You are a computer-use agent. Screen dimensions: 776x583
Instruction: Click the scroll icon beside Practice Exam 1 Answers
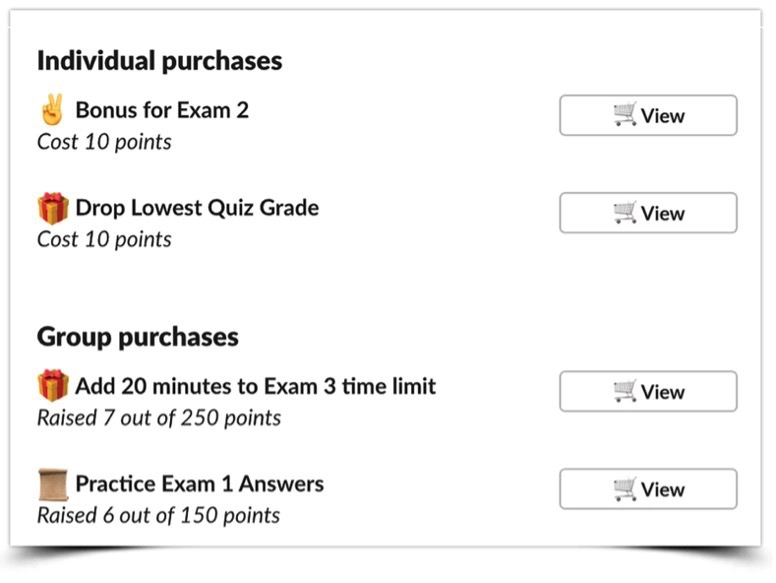pyautogui.click(x=53, y=484)
